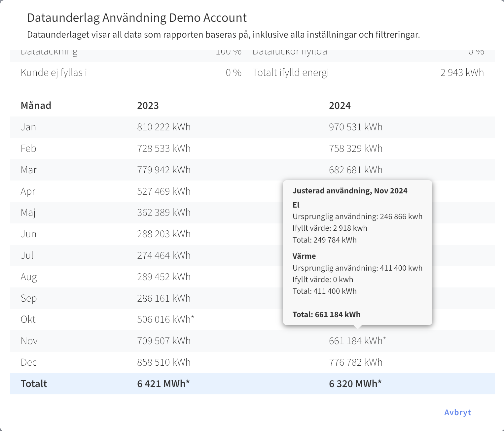Select the Nov 2024 value 661 184 kWh
The image size is (504, 431).
point(357,341)
